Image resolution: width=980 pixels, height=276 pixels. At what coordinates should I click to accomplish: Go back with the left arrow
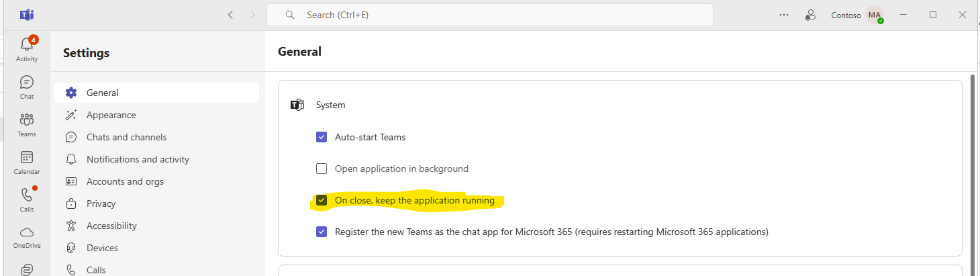click(x=230, y=15)
